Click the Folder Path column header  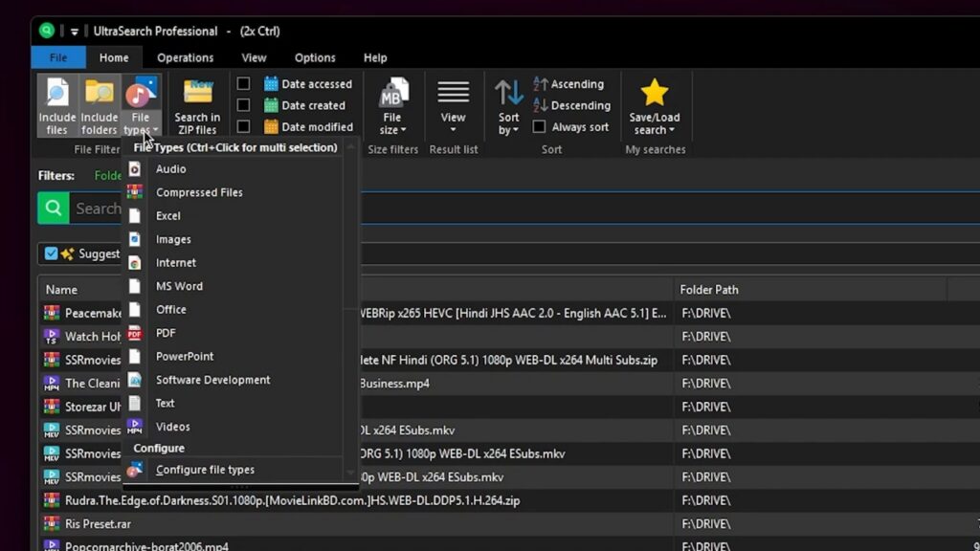pyautogui.click(x=709, y=290)
